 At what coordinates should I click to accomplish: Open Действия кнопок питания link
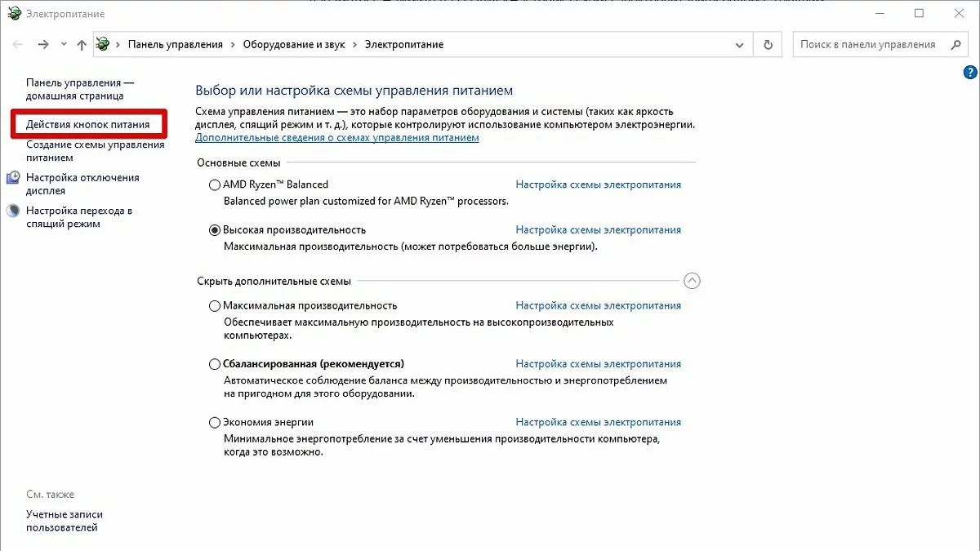coord(88,125)
